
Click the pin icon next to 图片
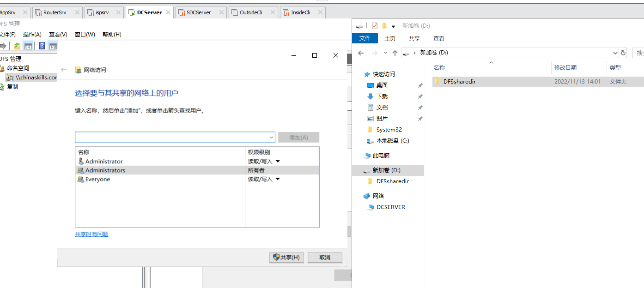coord(420,119)
